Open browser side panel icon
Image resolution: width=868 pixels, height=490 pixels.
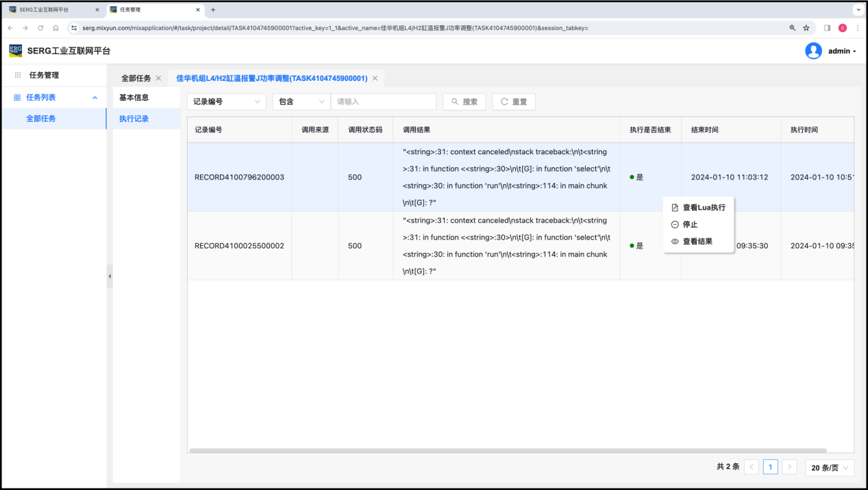pyautogui.click(x=827, y=28)
